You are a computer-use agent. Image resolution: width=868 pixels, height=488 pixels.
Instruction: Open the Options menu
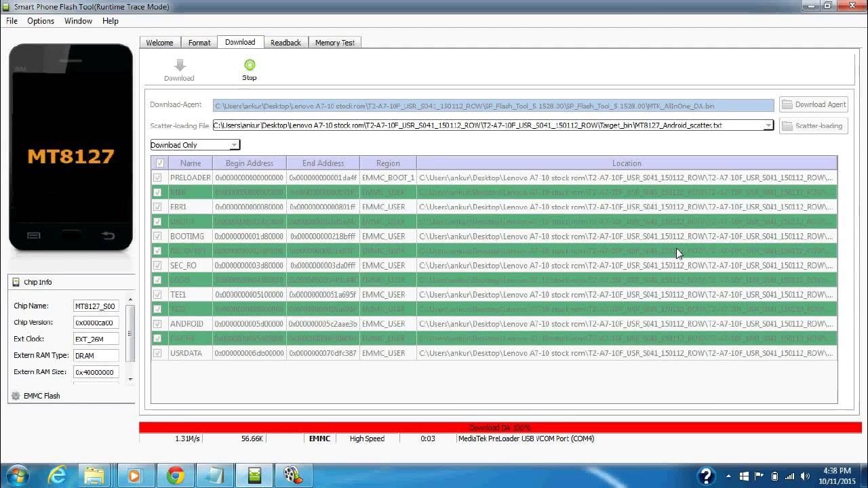click(41, 21)
